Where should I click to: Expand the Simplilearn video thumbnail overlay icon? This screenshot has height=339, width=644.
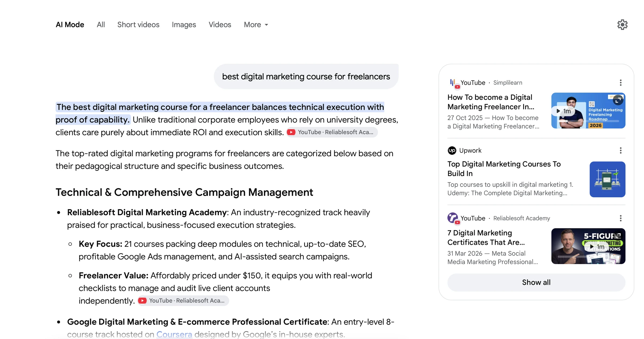618,100
